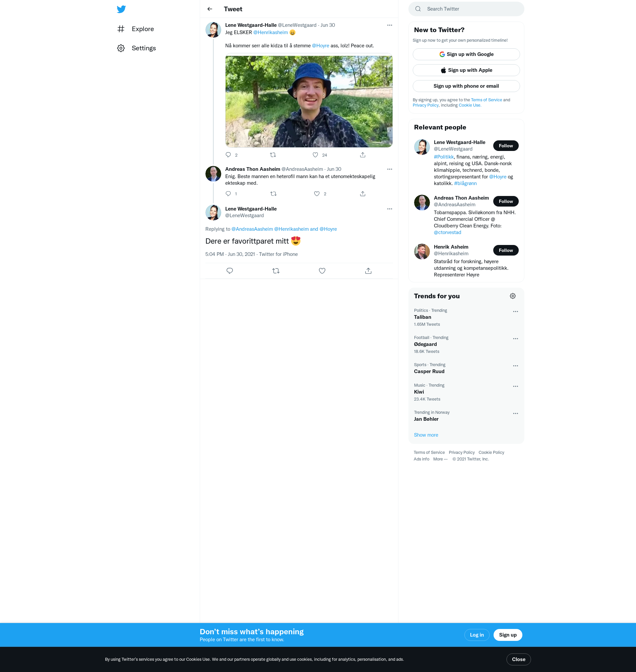636x672 pixels.
Task: Click the Twitter for iPhone source link
Action: [278, 254]
